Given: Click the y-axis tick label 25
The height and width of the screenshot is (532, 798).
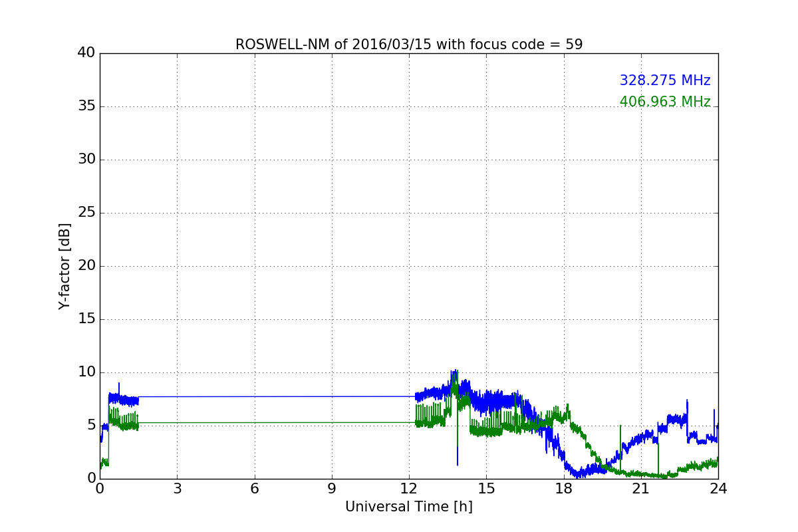Looking at the screenshot, I should coord(86,213).
